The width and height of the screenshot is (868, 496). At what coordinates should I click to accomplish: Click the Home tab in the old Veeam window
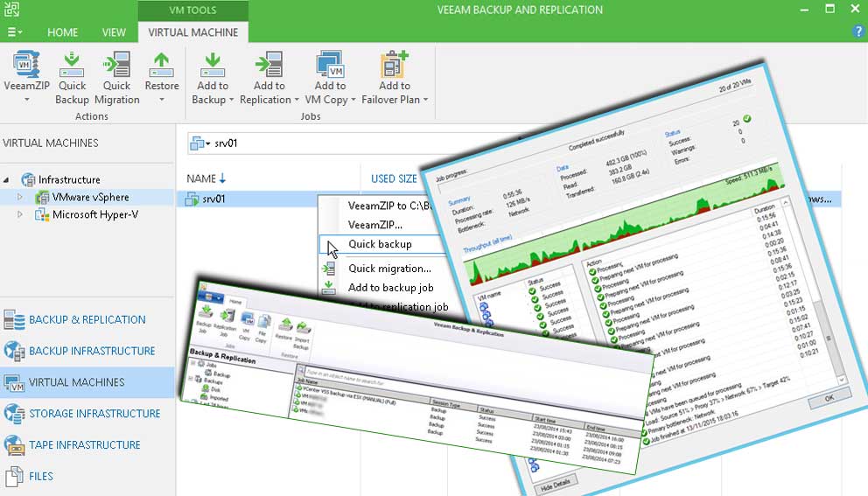pos(236,302)
